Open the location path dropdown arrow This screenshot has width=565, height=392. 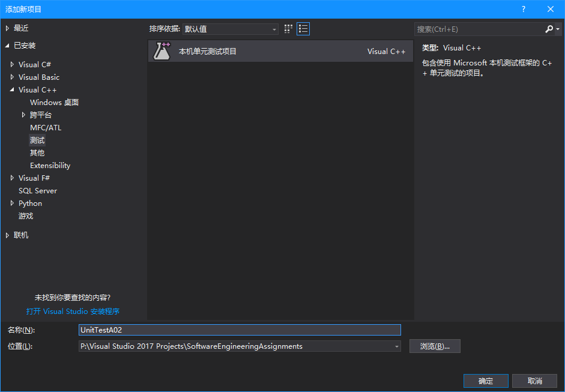(396, 346)
